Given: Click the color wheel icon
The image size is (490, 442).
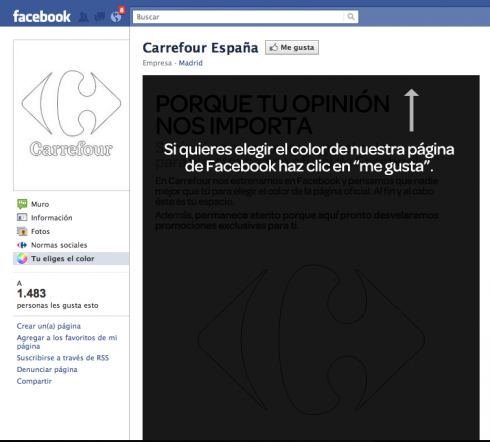Looking at the screenshot, I should tap(22, 259).
